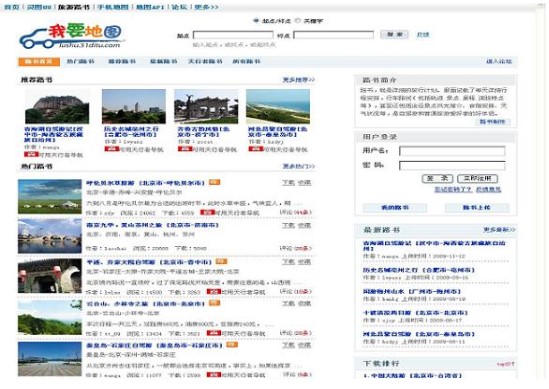
Task: Click the 路书制作 button in intro panel
Action: 493,122
